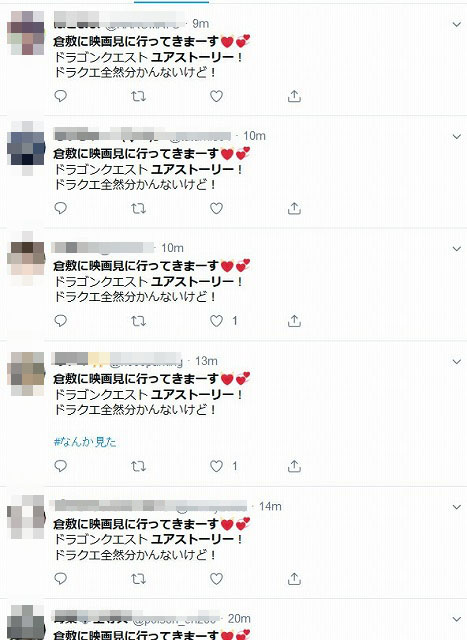
Task: Retweet the tweet posted 14m ago
Action: (138, 579)
